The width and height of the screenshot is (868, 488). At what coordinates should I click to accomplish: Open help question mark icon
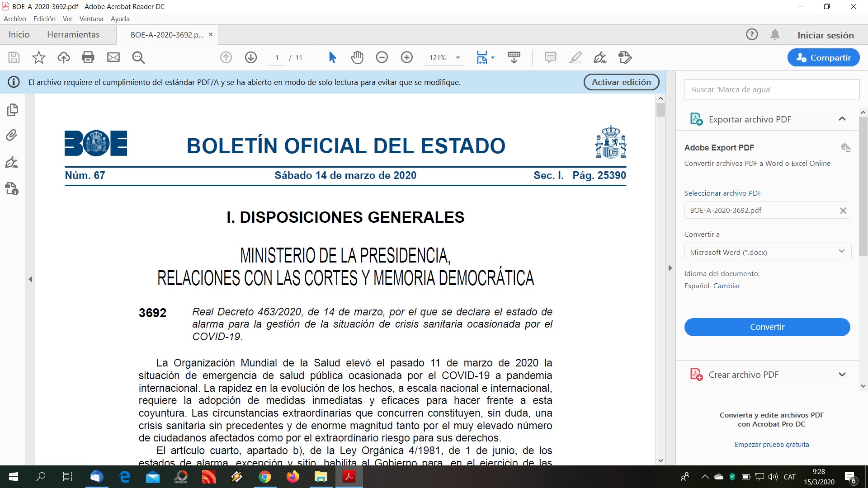tap(752, 34)
